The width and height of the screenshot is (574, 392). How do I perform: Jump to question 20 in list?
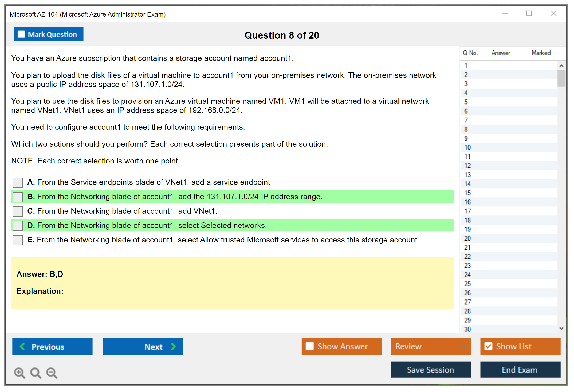[467, 238]
